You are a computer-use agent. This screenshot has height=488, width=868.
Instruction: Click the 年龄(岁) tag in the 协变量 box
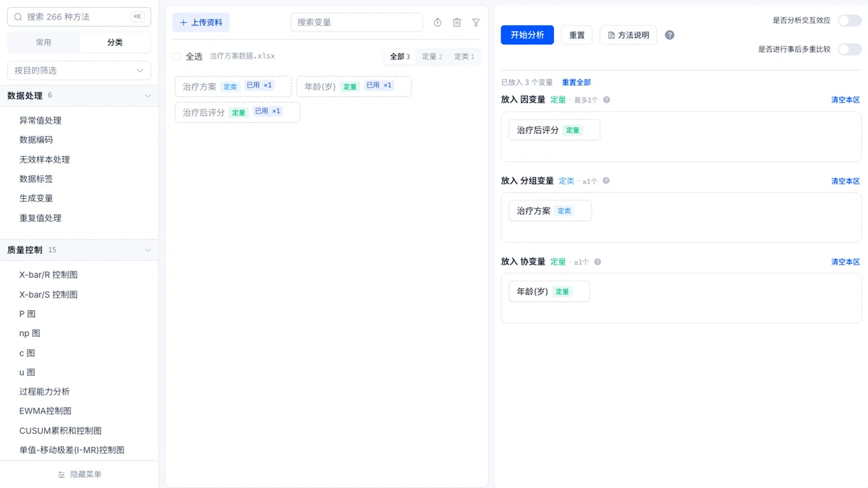tap(549, 291)
